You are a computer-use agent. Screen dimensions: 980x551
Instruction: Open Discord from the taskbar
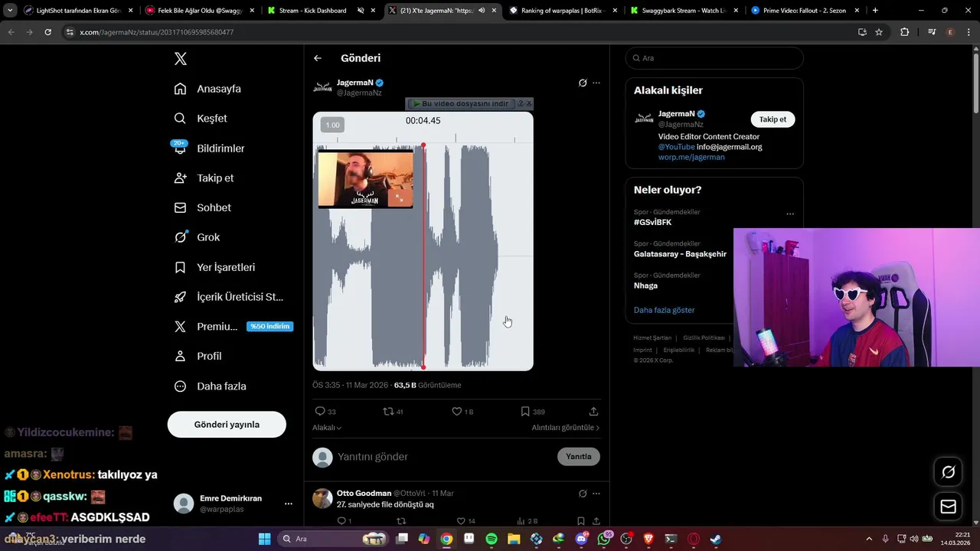point(581,539)
